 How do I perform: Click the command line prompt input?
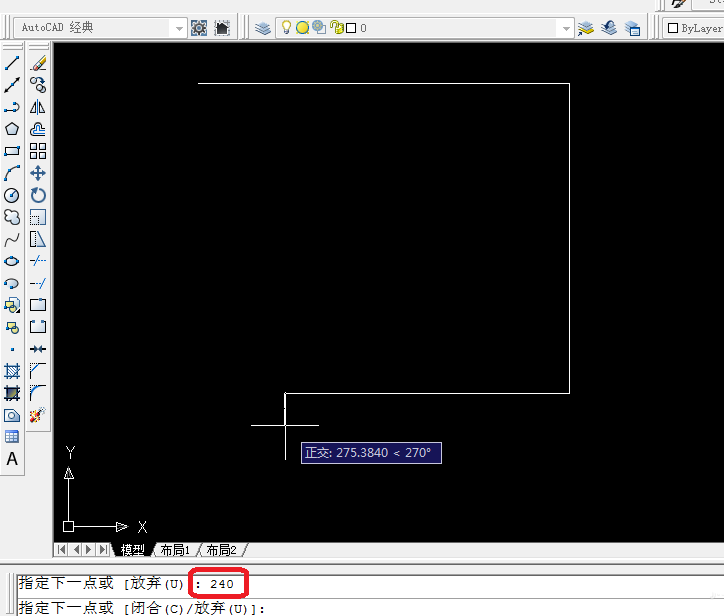pyautogui.click(x=369, y=608)
